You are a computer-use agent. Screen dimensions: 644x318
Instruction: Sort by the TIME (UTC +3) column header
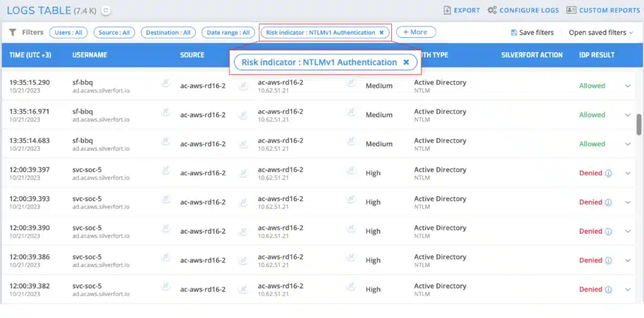click(x=30, y=55)
